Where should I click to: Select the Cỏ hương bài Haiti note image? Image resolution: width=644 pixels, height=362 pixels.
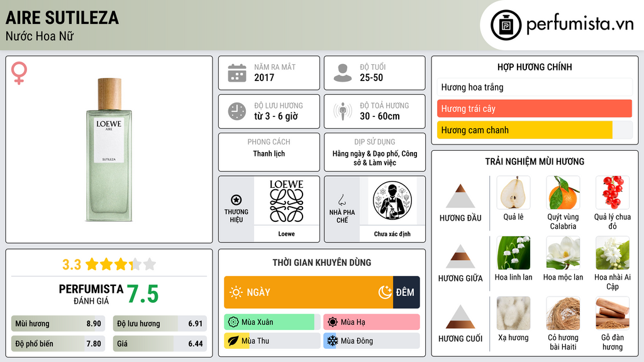[563, 313]
